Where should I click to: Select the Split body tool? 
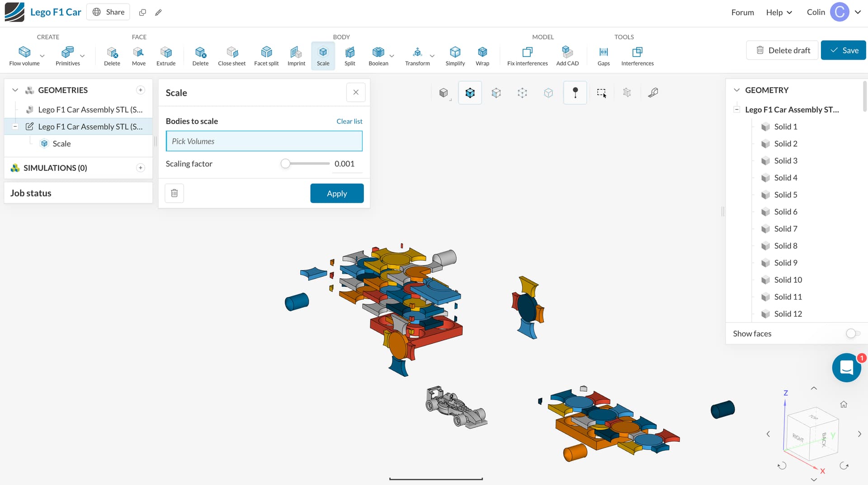[x=350, y=56]
